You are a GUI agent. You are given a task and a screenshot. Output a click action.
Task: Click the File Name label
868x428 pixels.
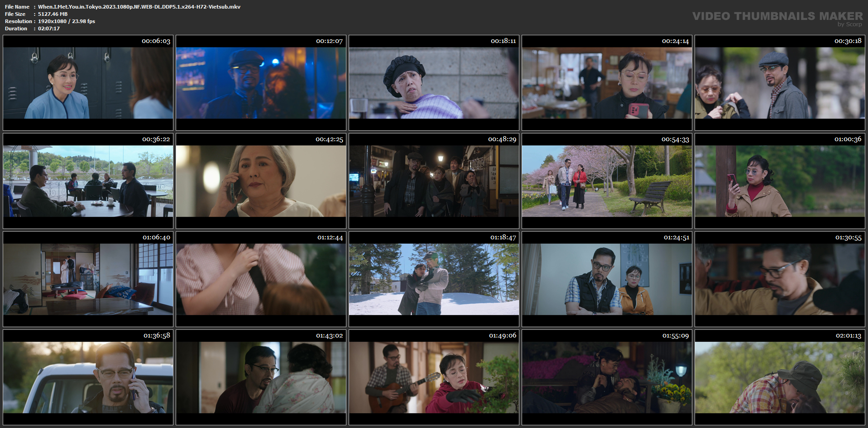pyautogui.click(x=17, y=7)
